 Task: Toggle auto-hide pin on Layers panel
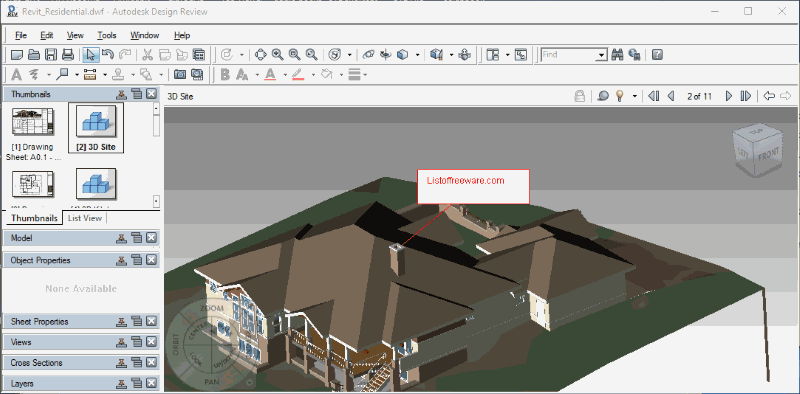point(121,383)
